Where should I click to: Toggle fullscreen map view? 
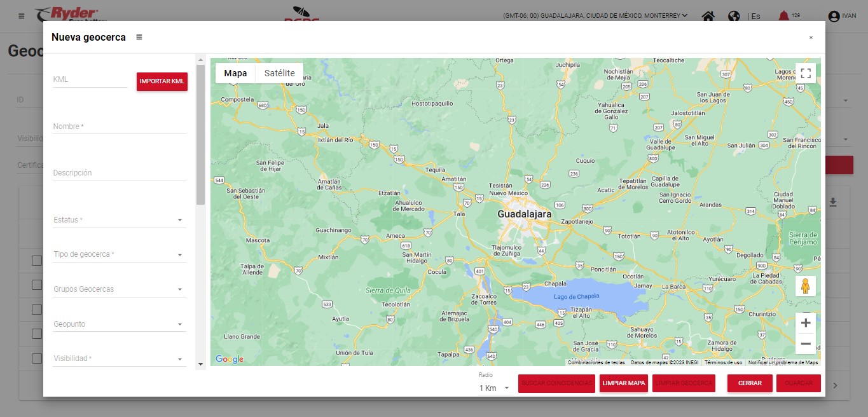click(x=805, y=73)
